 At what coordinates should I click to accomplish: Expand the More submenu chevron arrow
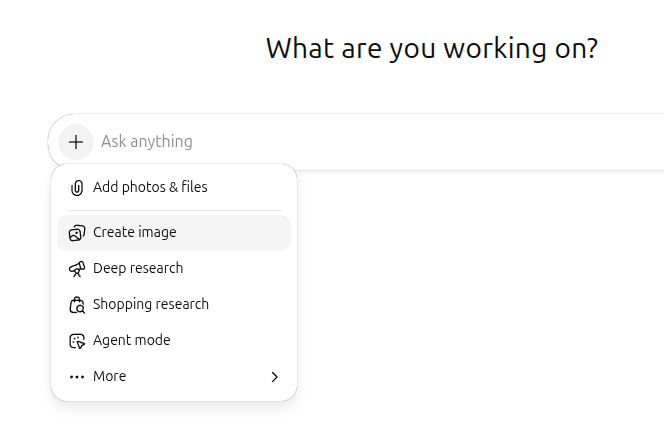[274, 377]
